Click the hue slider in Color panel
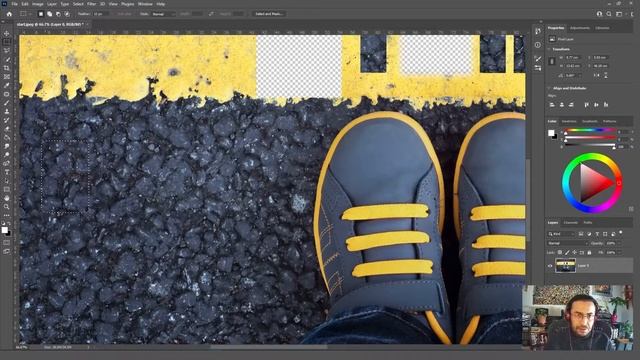The height and width of the screenshot is (360, 640). pyautogui.click(x=589, y=130)
